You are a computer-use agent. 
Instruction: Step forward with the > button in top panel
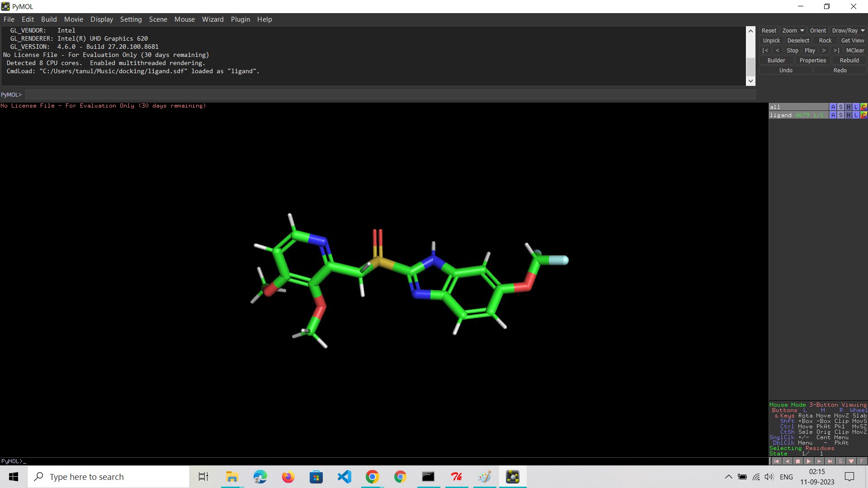tap(824, 51)
